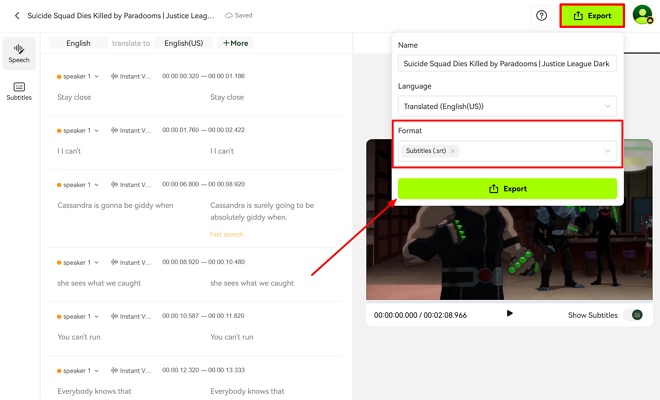The image size is (660, 400).
Task: Click the project title in header
Action: click(x=121, y=16)
